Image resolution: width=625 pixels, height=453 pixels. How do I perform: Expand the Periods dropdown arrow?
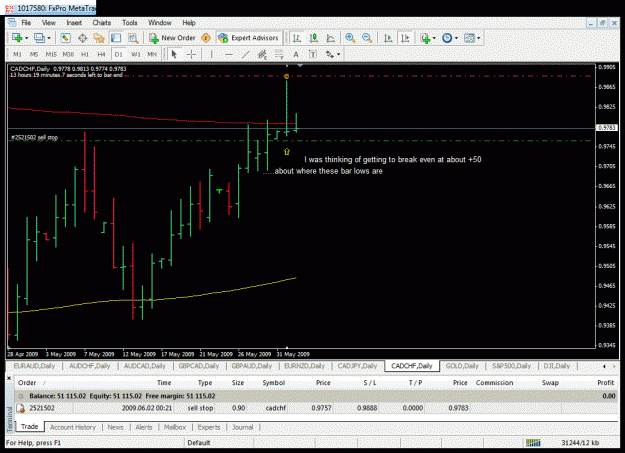(456, 38)
